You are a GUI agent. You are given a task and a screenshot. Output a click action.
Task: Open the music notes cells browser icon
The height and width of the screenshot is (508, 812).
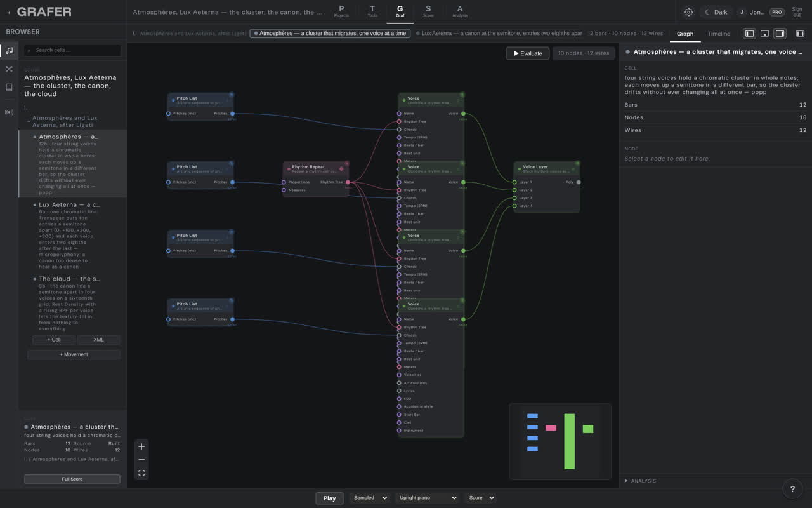point(9,50)
